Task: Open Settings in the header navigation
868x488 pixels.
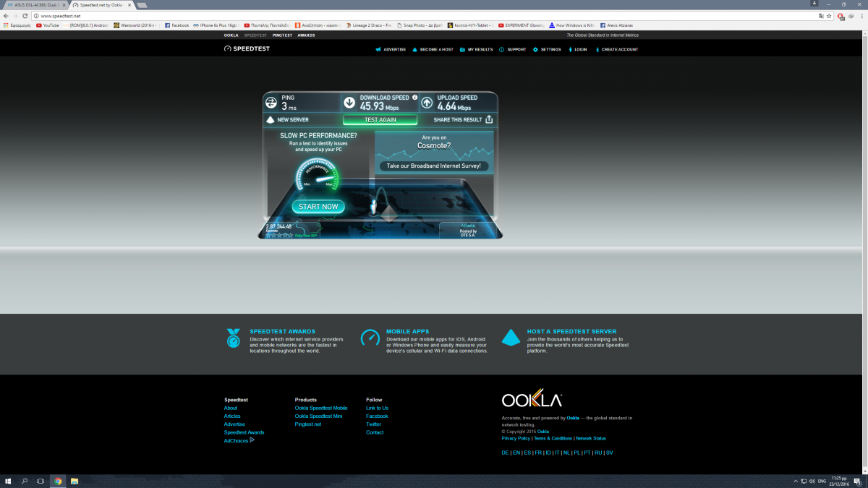Action: click(x=547, y=50)
